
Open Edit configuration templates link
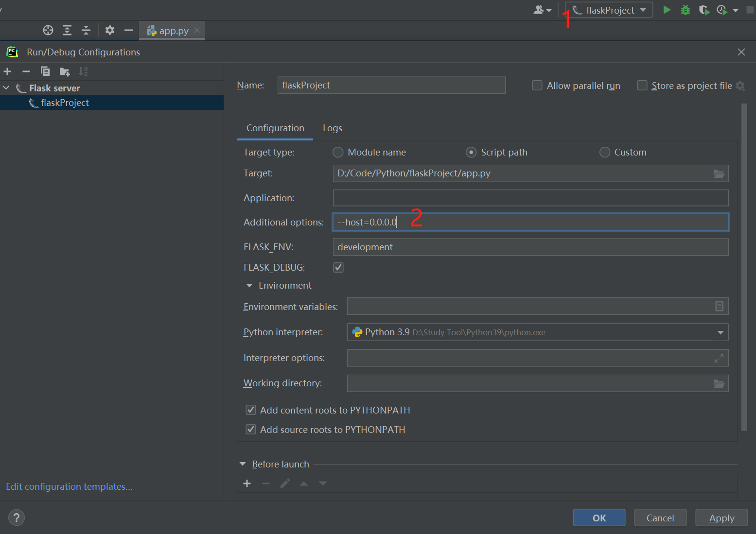point(69,487)
